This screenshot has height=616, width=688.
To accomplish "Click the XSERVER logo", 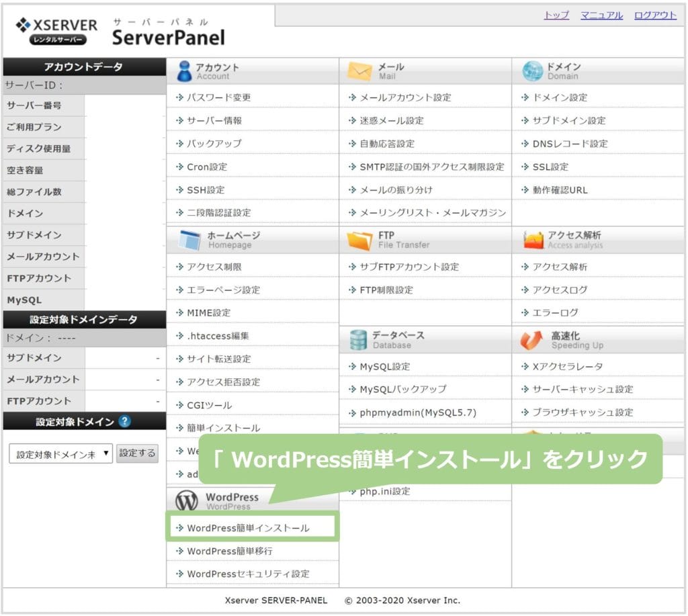I will tap(56, 31).
